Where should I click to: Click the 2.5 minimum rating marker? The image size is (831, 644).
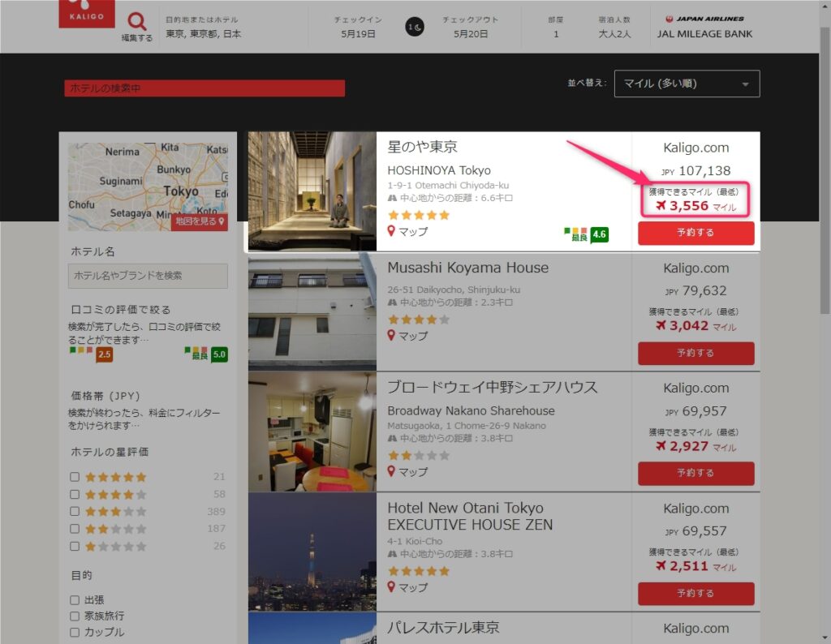coord(105,354)
